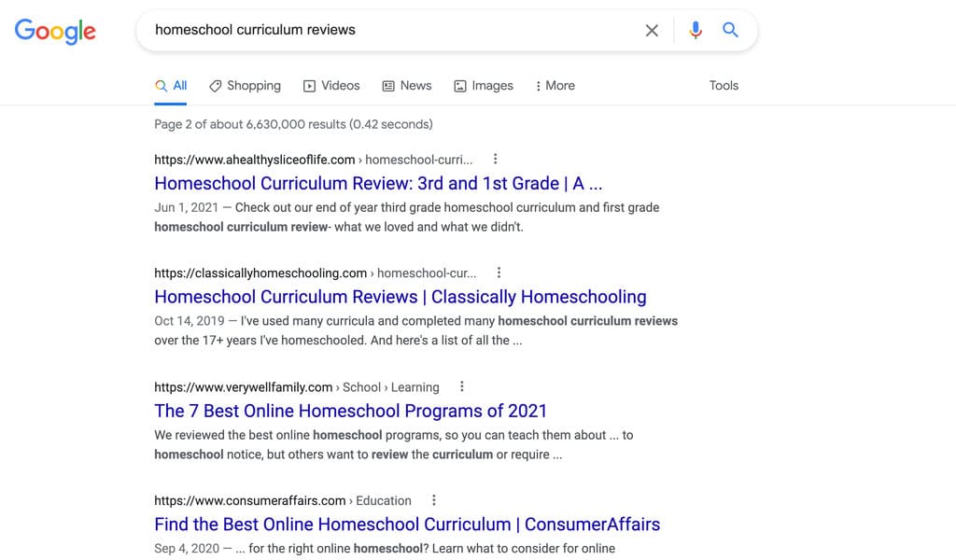Select the All results tab
Viewport: 956px width, 560px height.
point(172,86)
